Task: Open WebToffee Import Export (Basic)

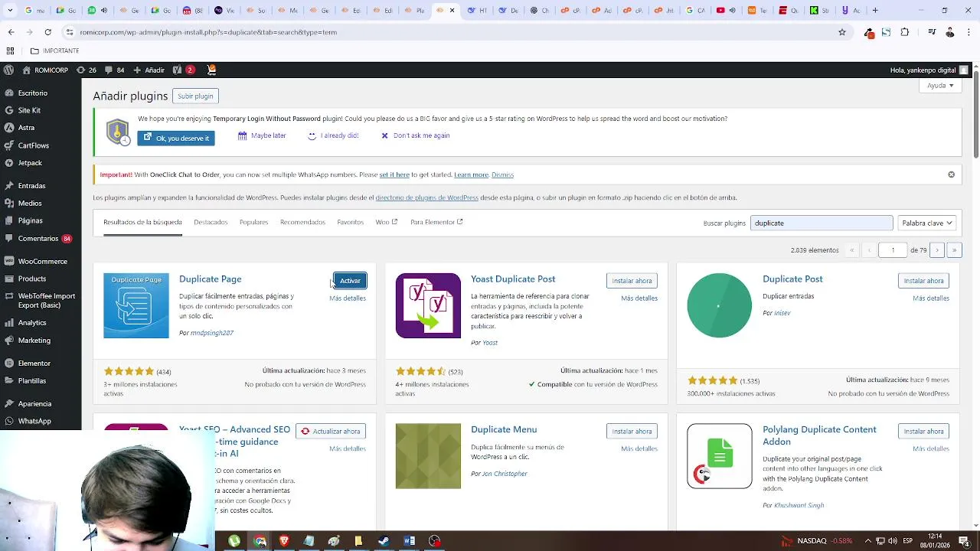Action: tap(46, 301)
